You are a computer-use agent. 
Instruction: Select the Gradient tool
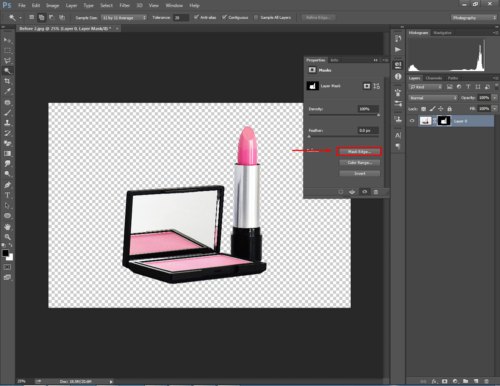[7, 153]
